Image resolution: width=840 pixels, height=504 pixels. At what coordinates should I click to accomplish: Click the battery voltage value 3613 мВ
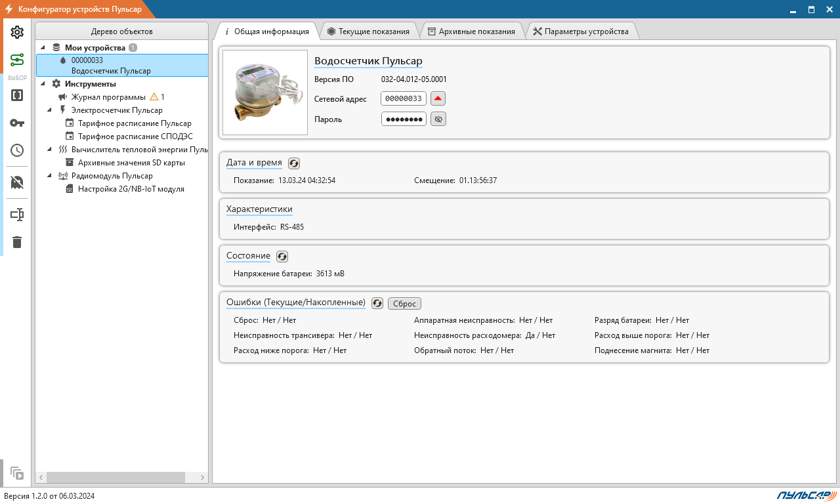pyautogui.click(x=330, y=274)
